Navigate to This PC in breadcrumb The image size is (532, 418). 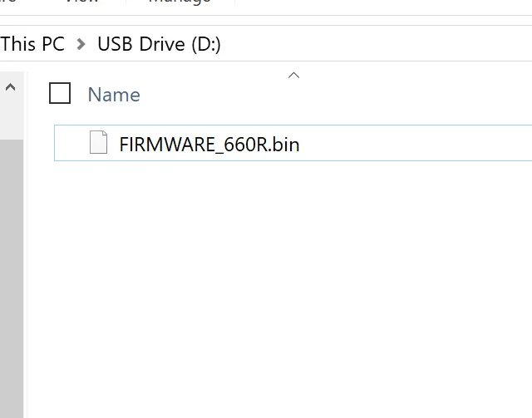32,44
